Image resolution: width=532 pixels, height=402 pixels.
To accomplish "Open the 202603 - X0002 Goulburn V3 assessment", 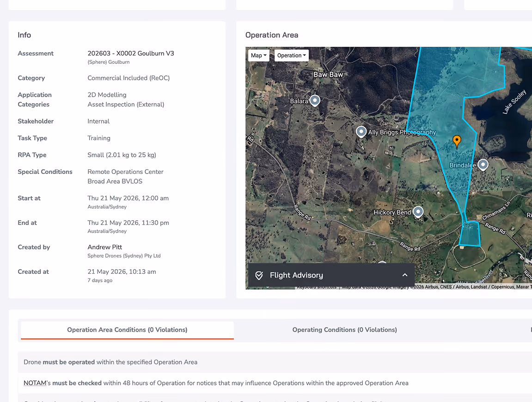I will (x=131, y=53).
